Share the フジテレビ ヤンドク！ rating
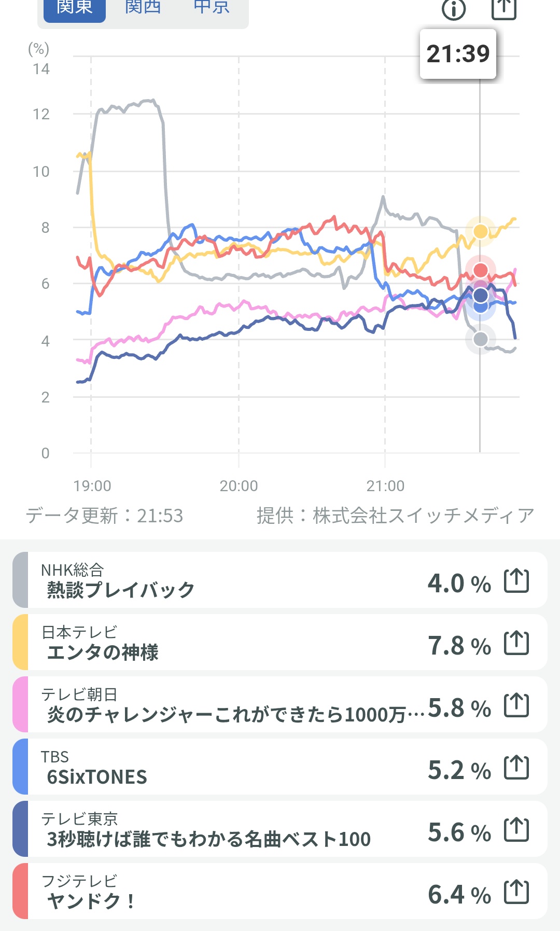 (x=516, y=892)
